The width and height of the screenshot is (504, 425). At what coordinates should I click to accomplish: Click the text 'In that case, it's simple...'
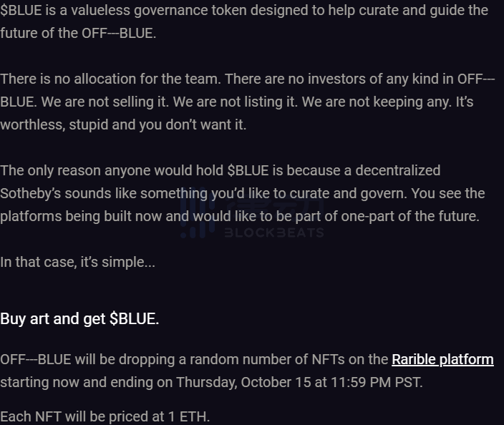coord(78,262)
